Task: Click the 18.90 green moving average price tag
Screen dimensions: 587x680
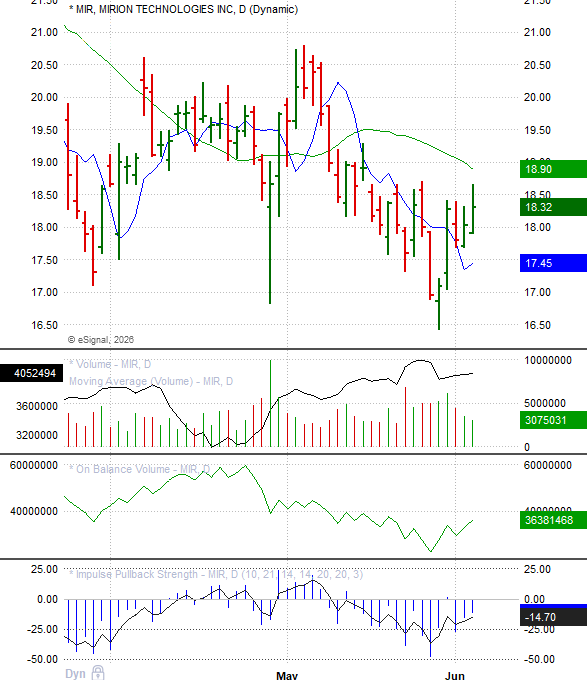Action: point(553,169)
